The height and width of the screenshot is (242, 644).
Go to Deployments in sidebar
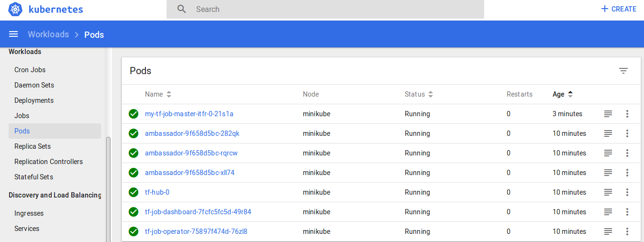pos(34,100)
